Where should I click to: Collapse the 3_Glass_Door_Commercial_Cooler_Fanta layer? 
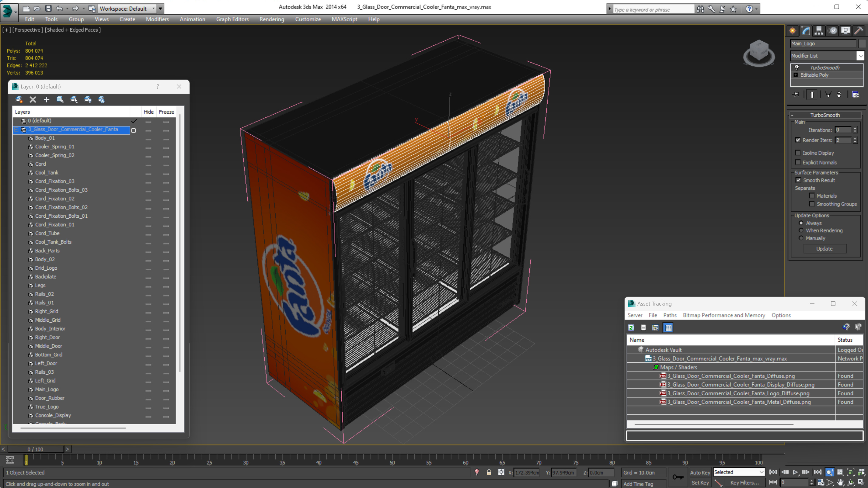(16, 129)
